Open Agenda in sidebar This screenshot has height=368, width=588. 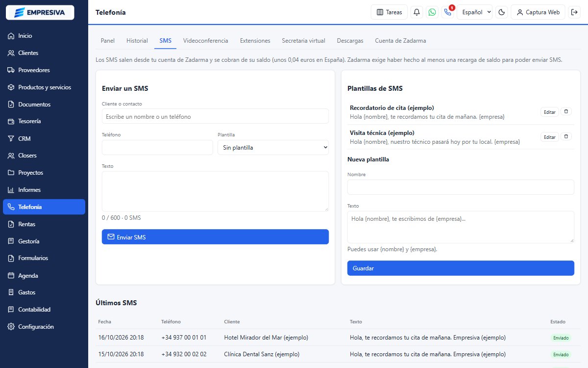tap(44, 276)
